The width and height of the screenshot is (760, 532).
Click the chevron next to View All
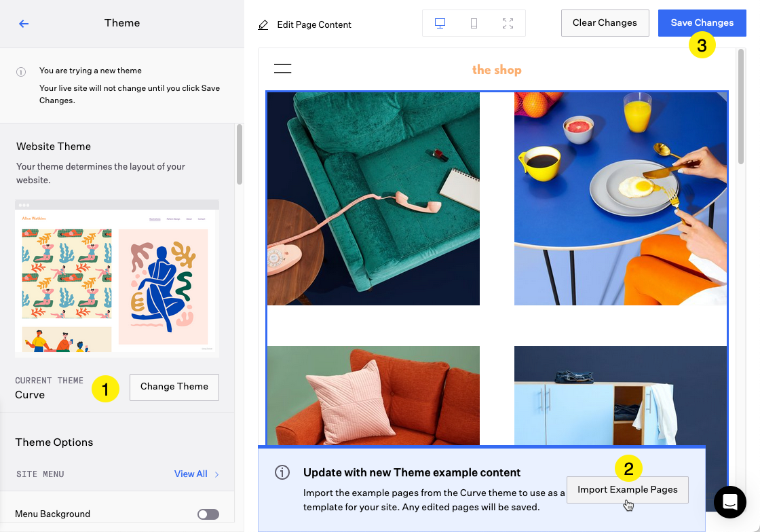(x=217, y=474)
